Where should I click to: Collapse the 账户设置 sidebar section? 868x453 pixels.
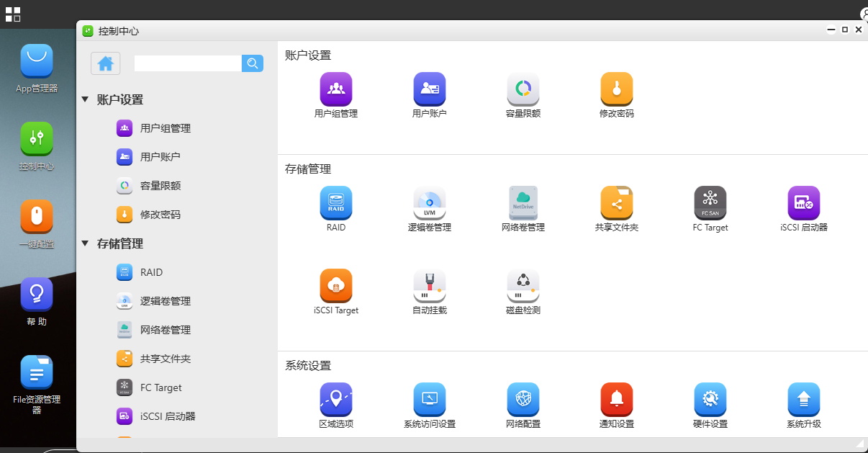point(85,99)
